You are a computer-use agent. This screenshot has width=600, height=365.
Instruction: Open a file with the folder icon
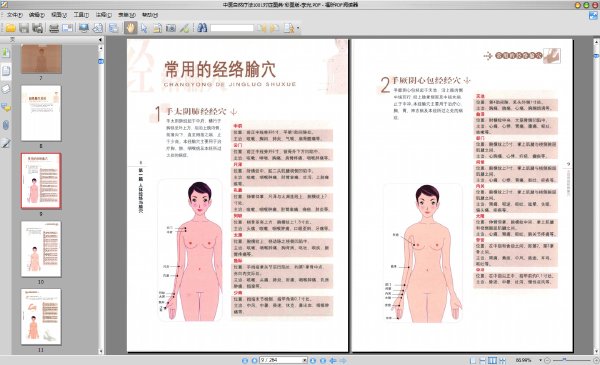pyautogui.click(x=10, y=28)
